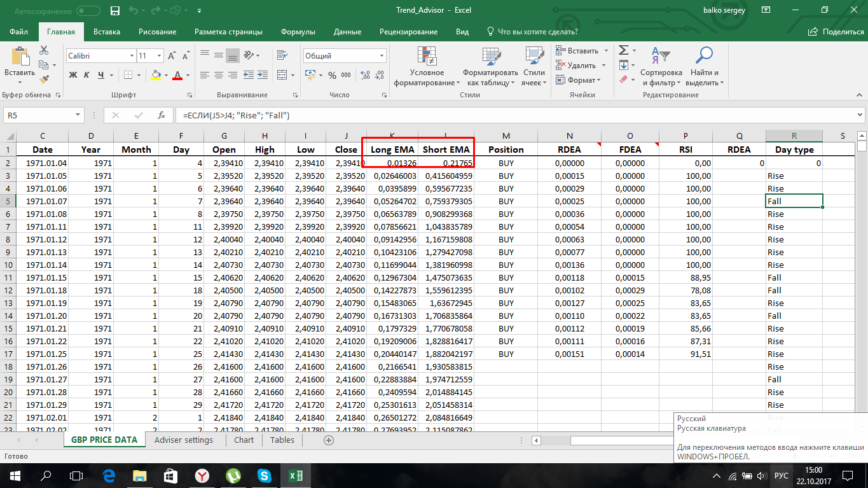Open the Adviser settings sheet tab
Image resolution: width=868 pixels, height=488 pixels.
[x=184, y=440]
